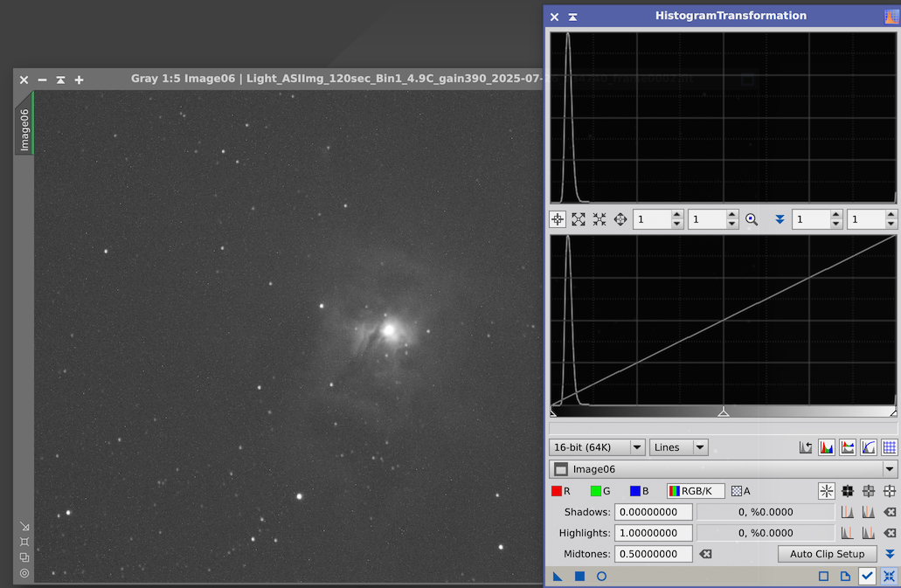Select the Image06 vertical view tab

pyautogui.click(x=24, y=129)
